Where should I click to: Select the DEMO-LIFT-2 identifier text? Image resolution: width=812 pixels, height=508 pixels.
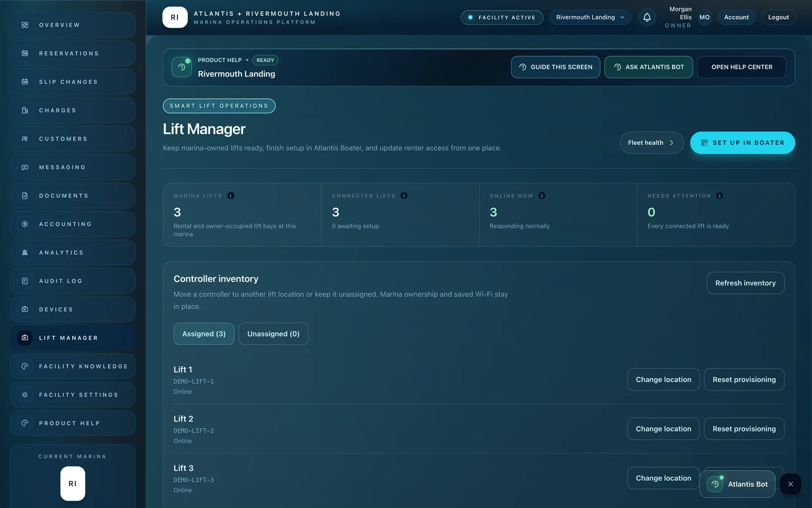point(193,430)
